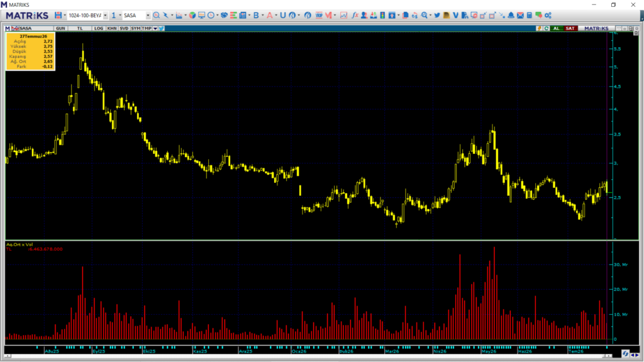Open the envelope mail icon

tap(520, 15)
